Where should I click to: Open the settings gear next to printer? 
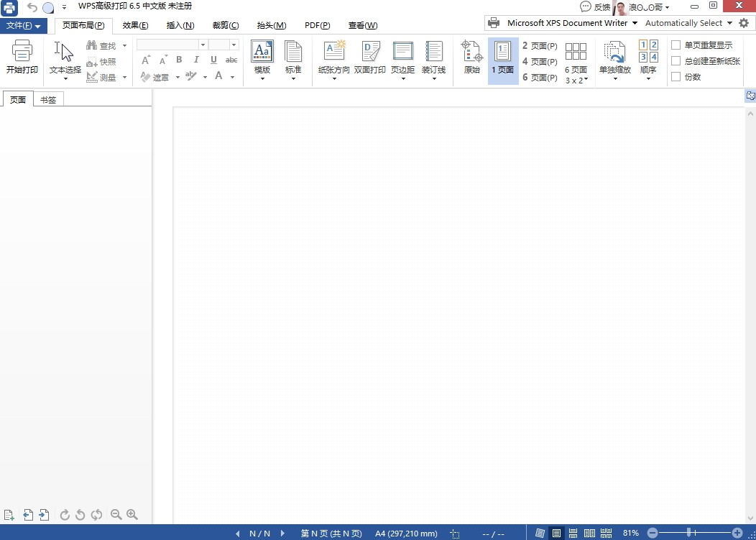click(744, 23)
